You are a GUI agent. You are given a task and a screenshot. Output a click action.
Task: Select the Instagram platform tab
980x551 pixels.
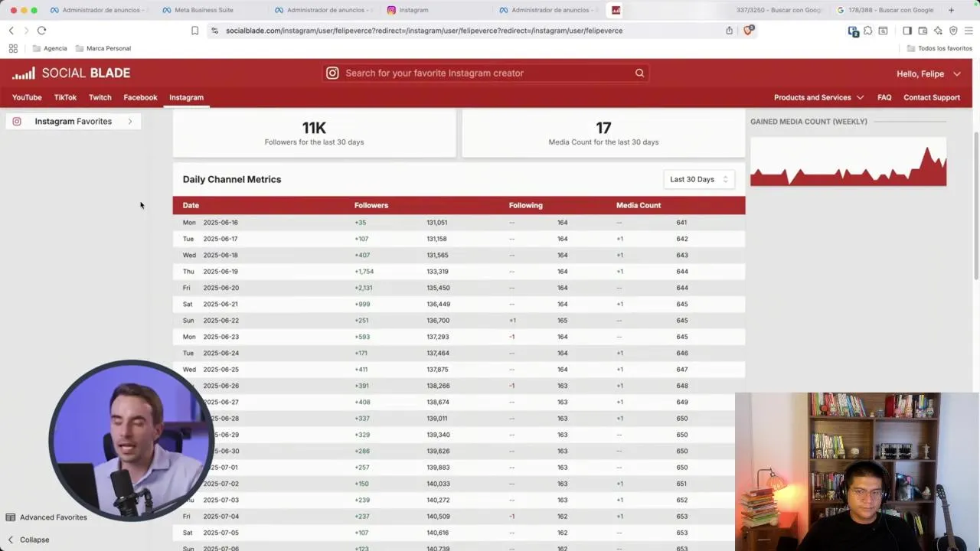pyautogui.click(x=186, y=97)
